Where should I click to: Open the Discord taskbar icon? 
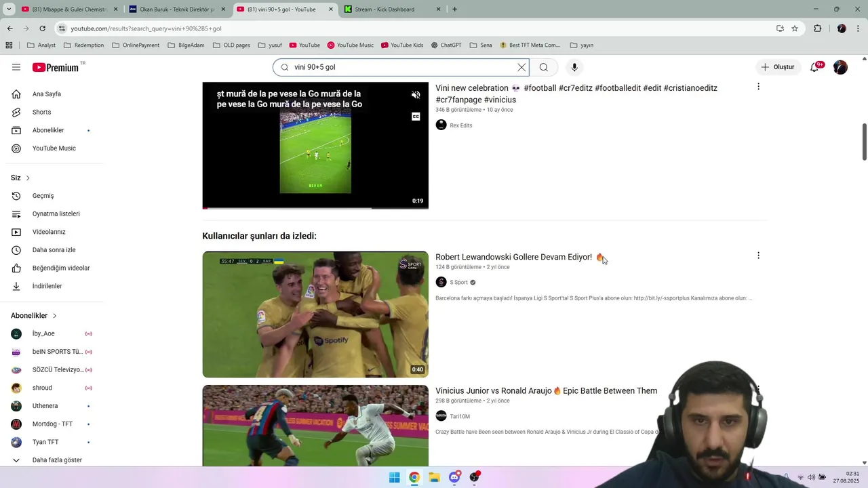[x=454, y=477]
